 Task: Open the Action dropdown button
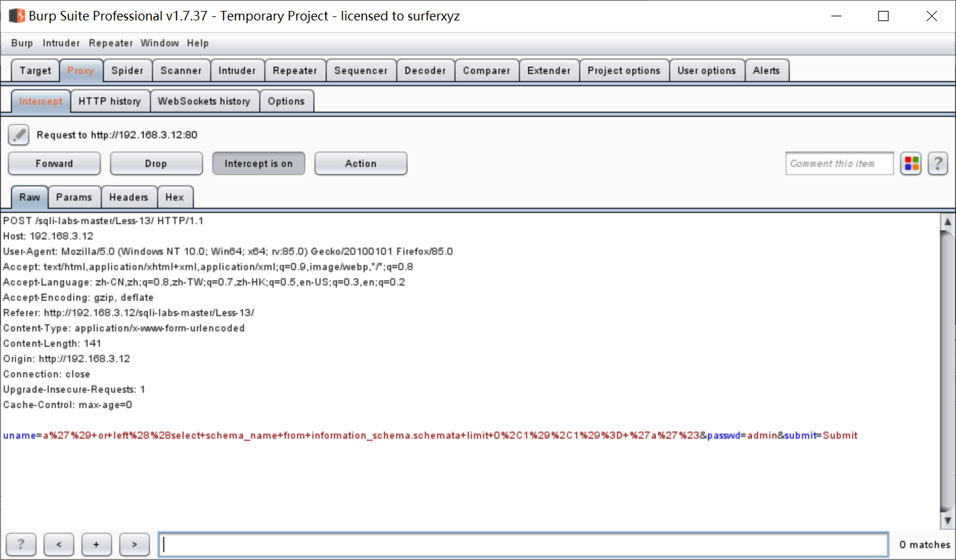pyautogui.click(x=361, y=164)
